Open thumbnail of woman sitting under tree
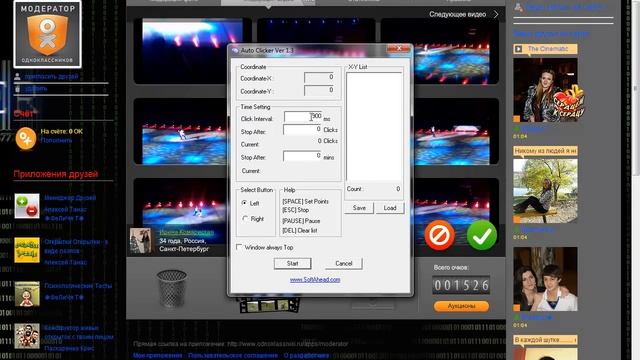This screenshot has width=640, height=360. 545,191
